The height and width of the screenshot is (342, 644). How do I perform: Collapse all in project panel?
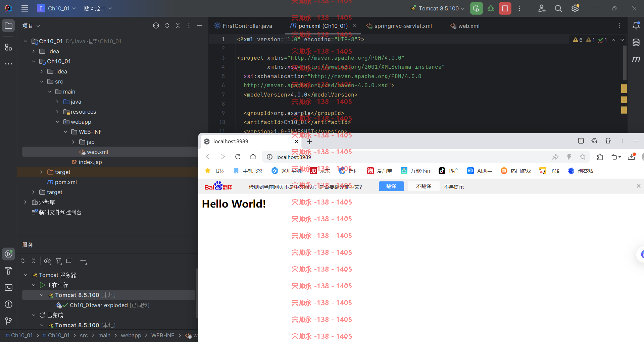pos(178,25)
